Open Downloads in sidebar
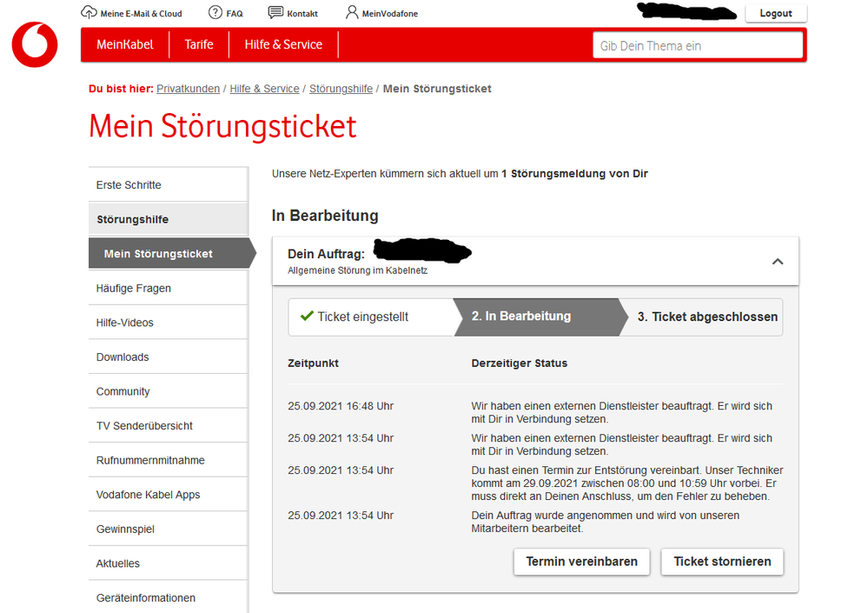The height and width of the screenshot is (613, 868). [x=168, y=356]
